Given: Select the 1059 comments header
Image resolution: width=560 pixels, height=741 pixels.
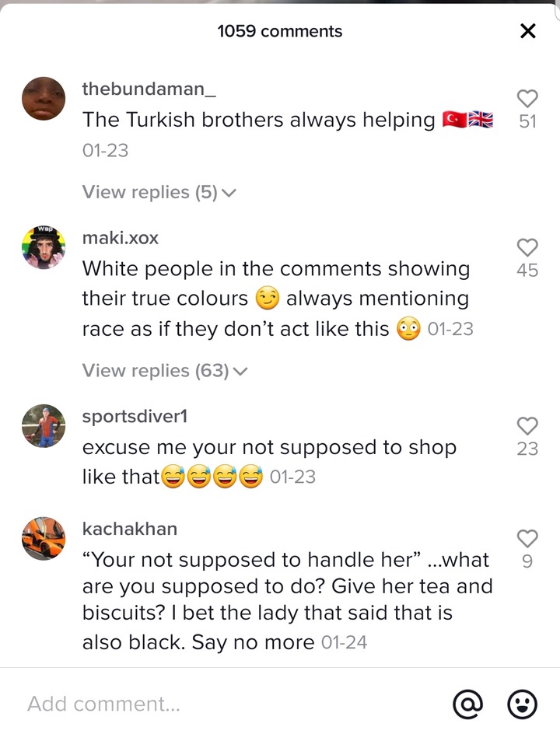Looking at the screenshot, I should click(280, 31).
